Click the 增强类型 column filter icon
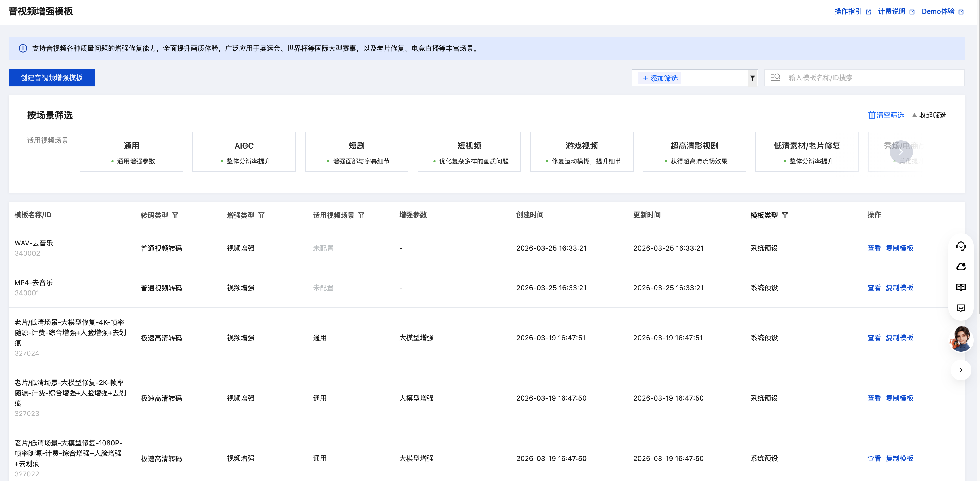Screen dimensions: 980x481 point(261,216)
